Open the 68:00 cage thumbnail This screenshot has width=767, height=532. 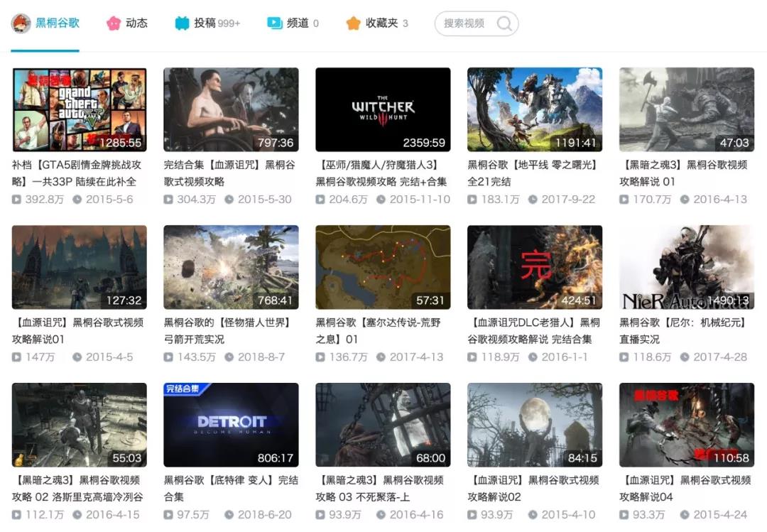point(383,425)
